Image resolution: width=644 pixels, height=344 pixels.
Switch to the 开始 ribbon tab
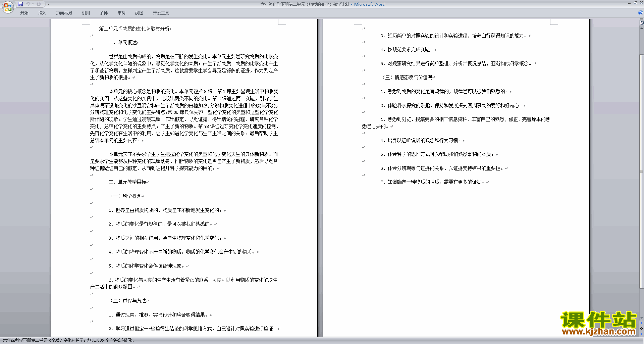24,13
